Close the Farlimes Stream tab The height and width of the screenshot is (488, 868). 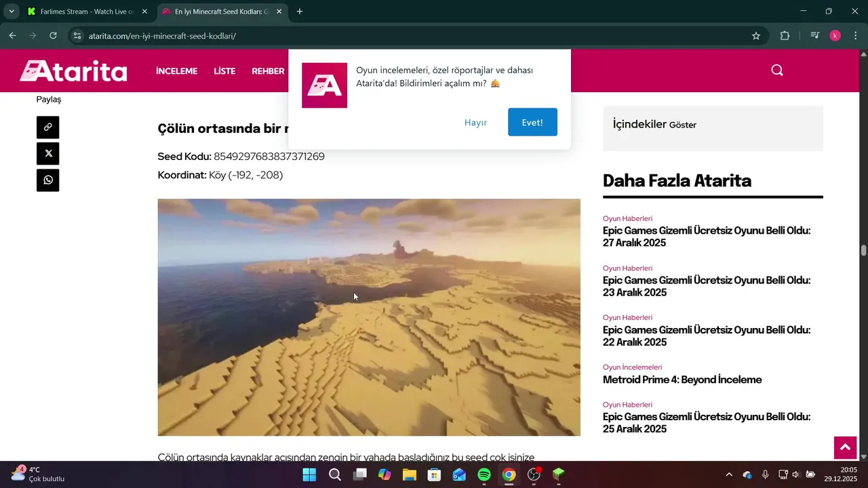(x=144, y=12)
